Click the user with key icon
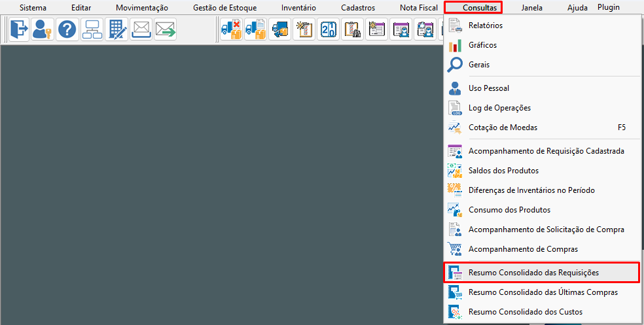This screenshot has width=644, height=325. pos(43,29)
